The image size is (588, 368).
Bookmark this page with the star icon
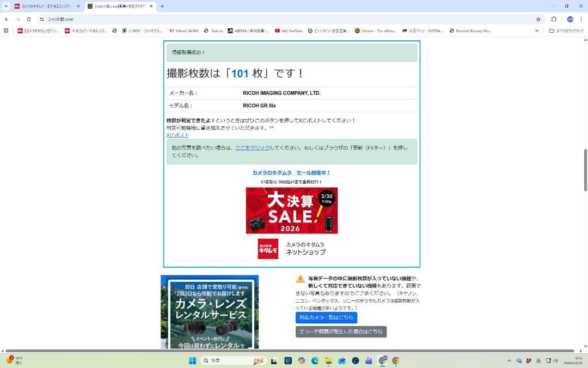(x=538, y=19)
